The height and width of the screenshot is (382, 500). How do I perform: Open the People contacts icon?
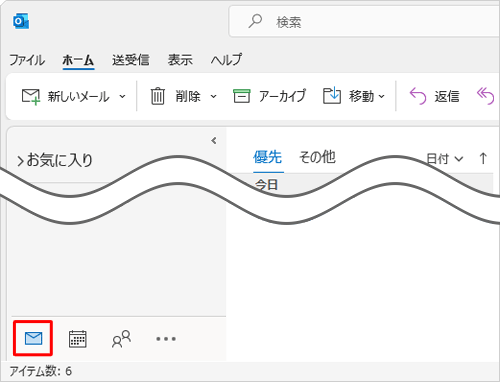(x=121, y=339)
